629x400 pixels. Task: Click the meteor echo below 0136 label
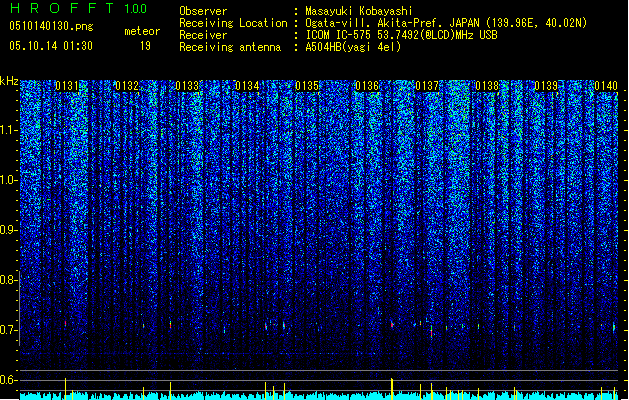click(x=392, y=324)
